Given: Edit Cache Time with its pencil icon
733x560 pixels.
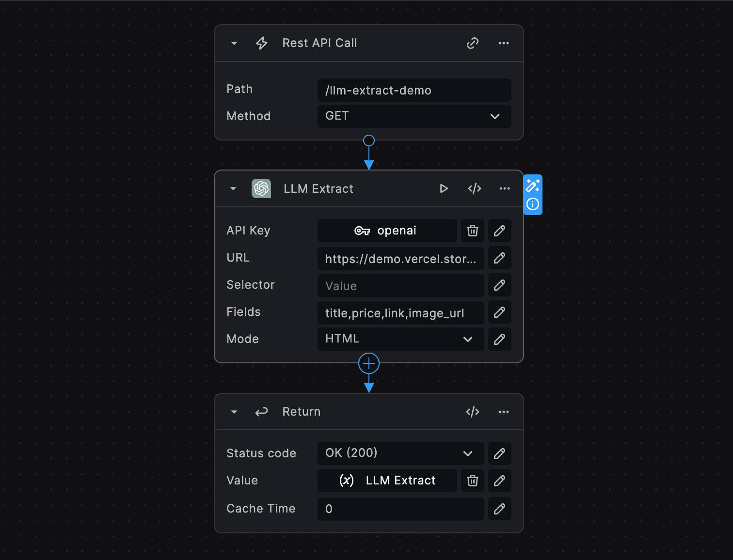Looking at the screenshot, I should point(499,509).
